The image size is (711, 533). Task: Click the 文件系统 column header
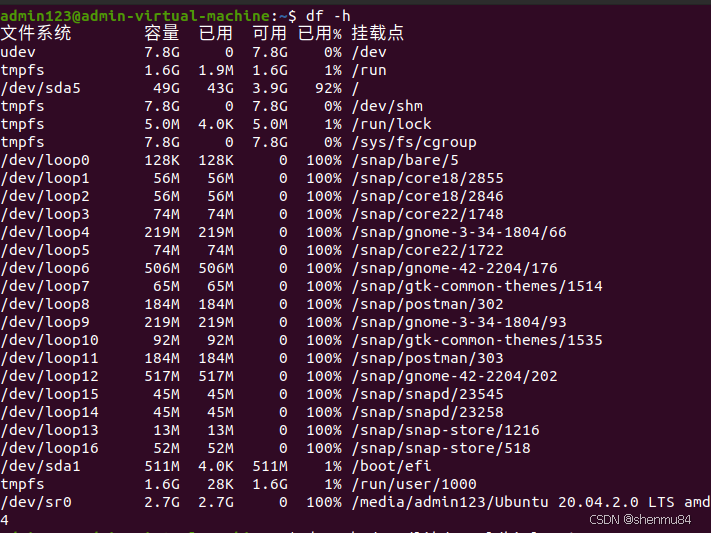[37, 33]
